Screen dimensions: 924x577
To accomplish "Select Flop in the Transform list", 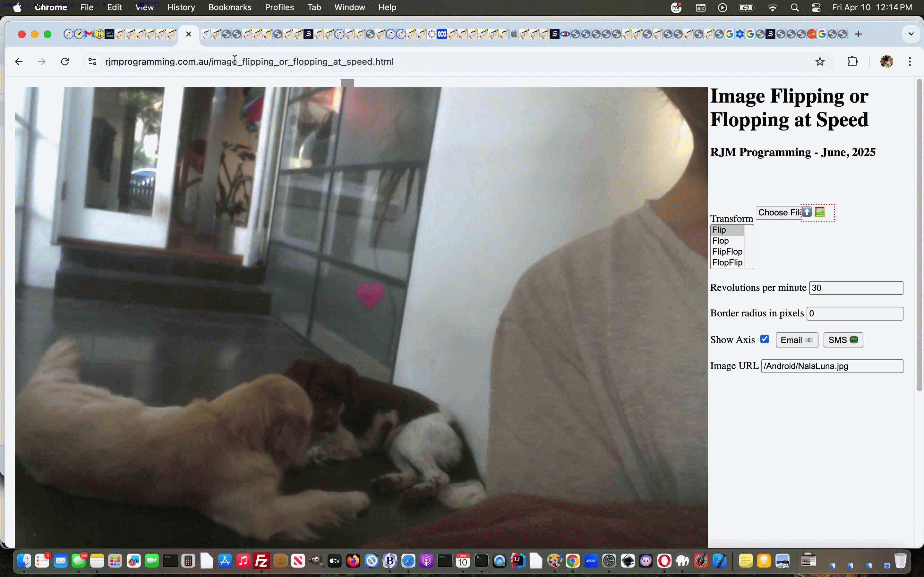I will (x=720, y=241).
